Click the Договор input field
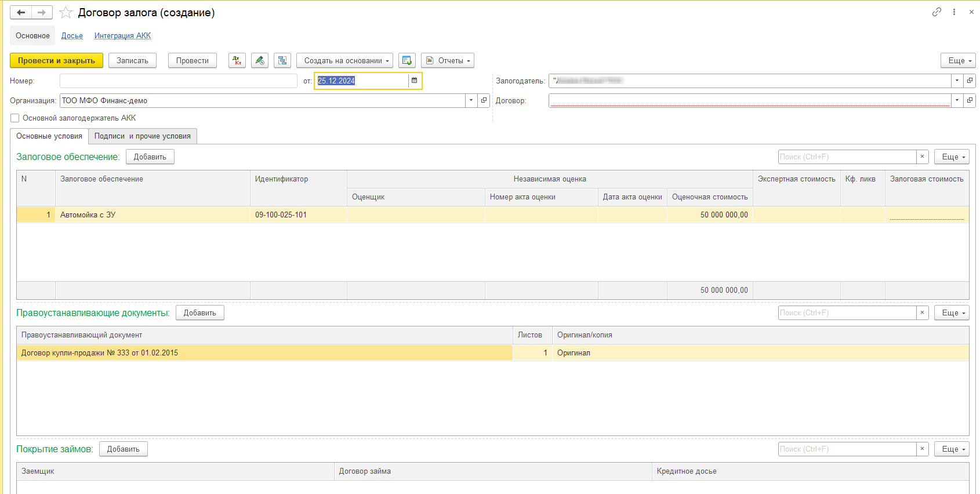This screenshot has width=980, height=494. pyautogui.click(x=750, y=100)
